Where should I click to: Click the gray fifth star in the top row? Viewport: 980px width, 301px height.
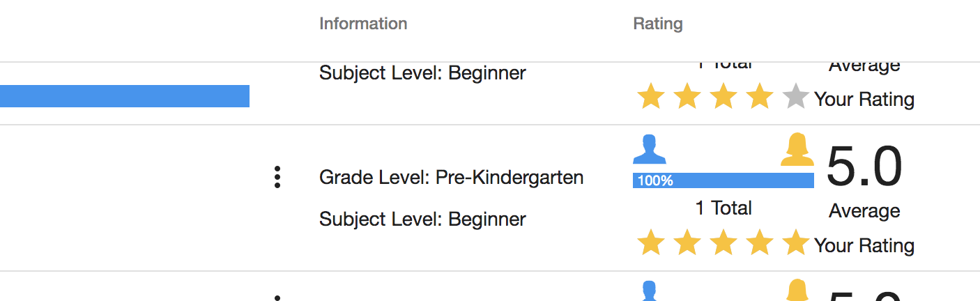[795, 98]
